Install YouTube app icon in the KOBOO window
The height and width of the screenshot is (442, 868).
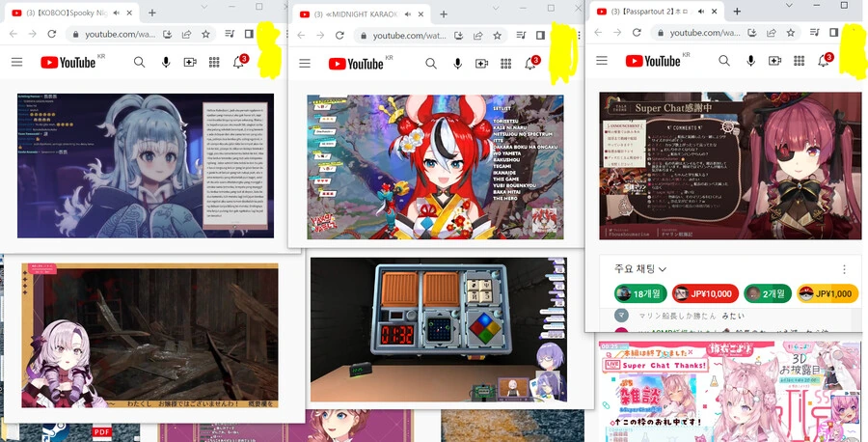[167, 34]
